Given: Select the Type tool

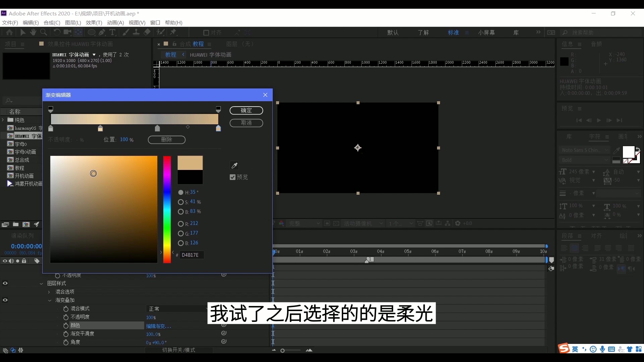Looking at the screenshot, I should (x=113, y=32).
